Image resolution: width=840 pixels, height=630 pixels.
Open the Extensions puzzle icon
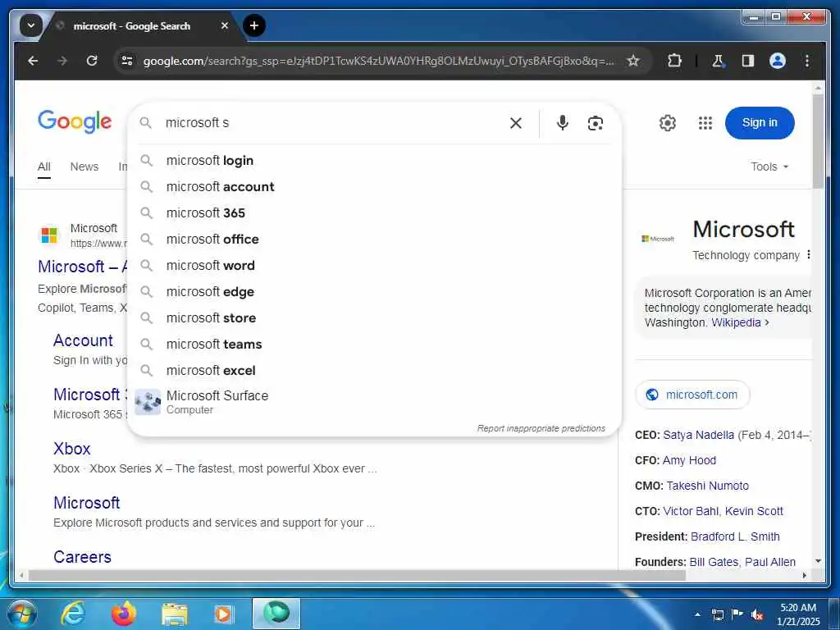pos(674,61)
